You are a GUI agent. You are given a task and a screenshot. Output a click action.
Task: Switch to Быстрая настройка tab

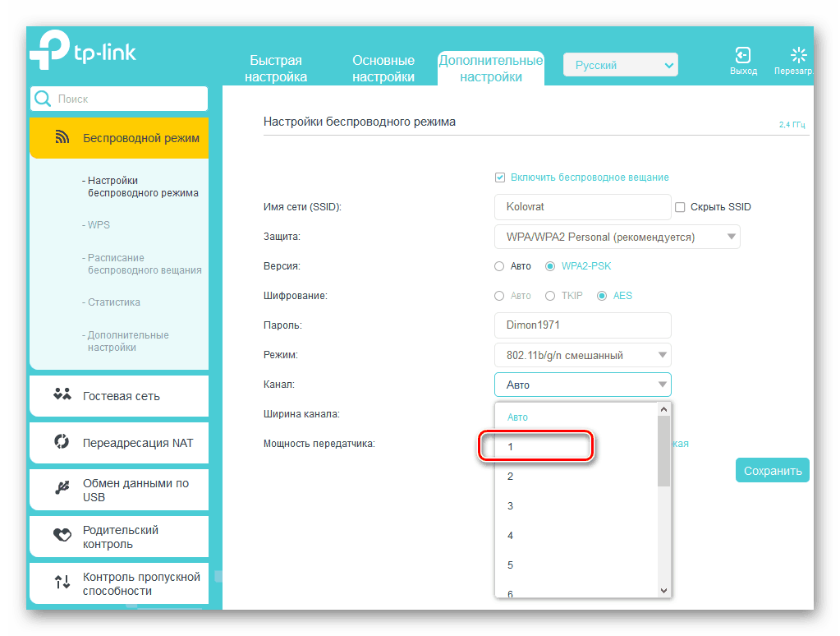pyautogui.click(x=276, y=68)
